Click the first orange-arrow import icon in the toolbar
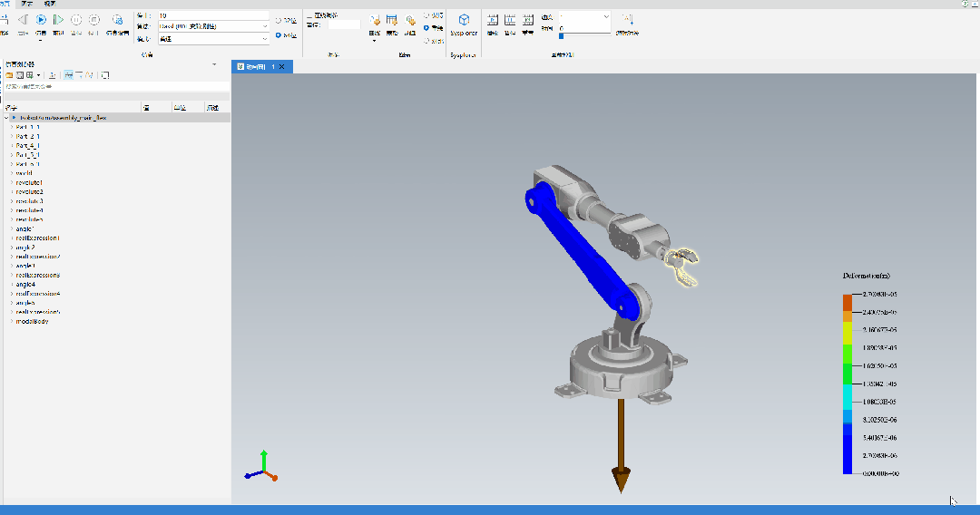This screenshot has width=980, height=515. pyautogui.click(x=375, y=21)
